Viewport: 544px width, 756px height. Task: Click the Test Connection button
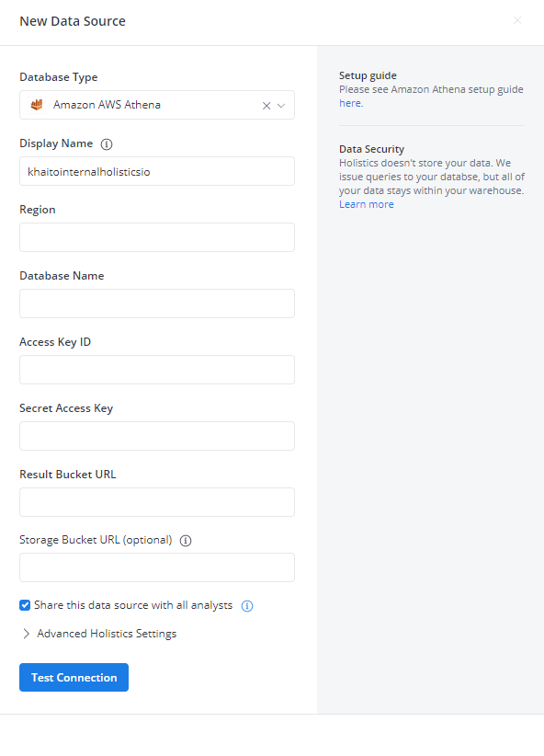pos(74,678)
